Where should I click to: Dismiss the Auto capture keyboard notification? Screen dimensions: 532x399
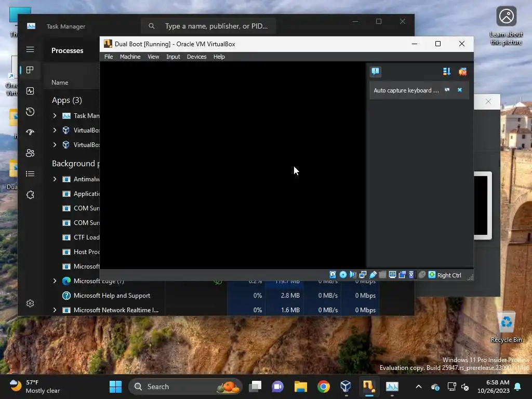[460, 90]
